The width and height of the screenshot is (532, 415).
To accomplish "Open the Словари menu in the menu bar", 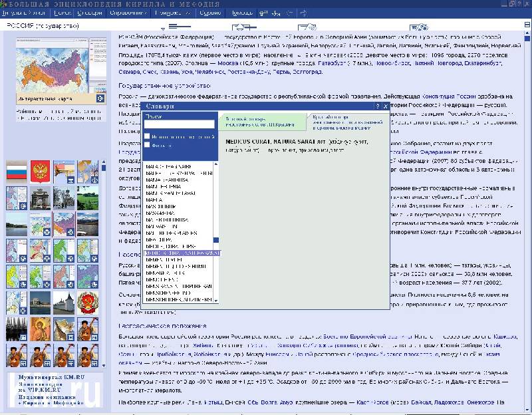I will 90,13.
